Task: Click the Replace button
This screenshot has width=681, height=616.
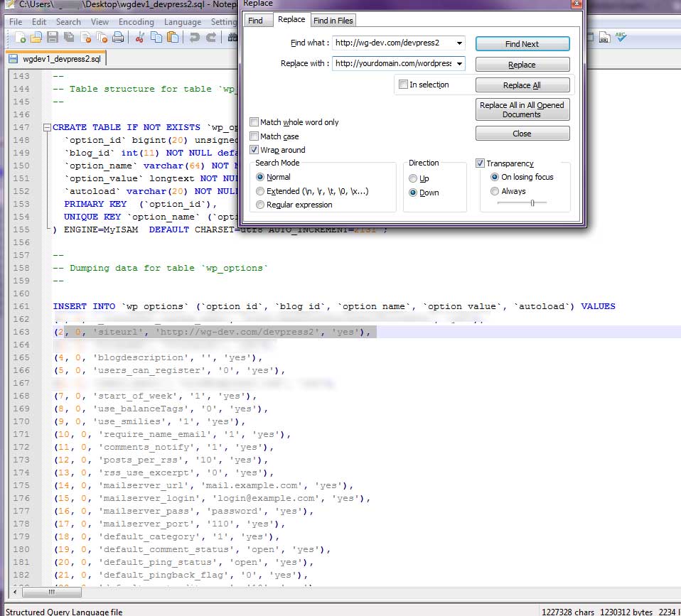Action: [522, 64]
